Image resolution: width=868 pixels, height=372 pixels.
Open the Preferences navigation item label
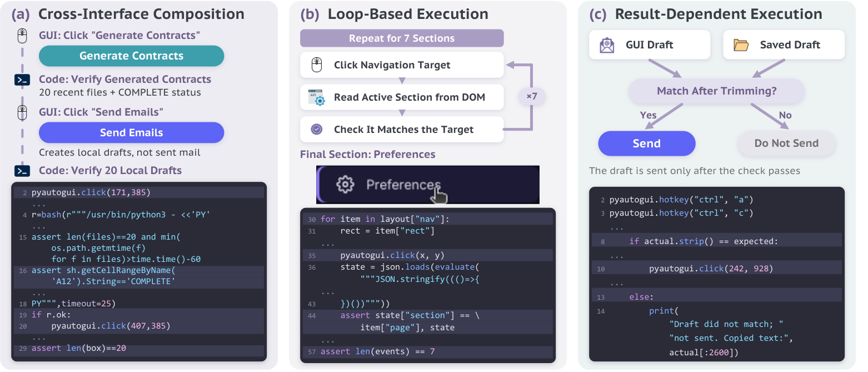pos(403,185)
